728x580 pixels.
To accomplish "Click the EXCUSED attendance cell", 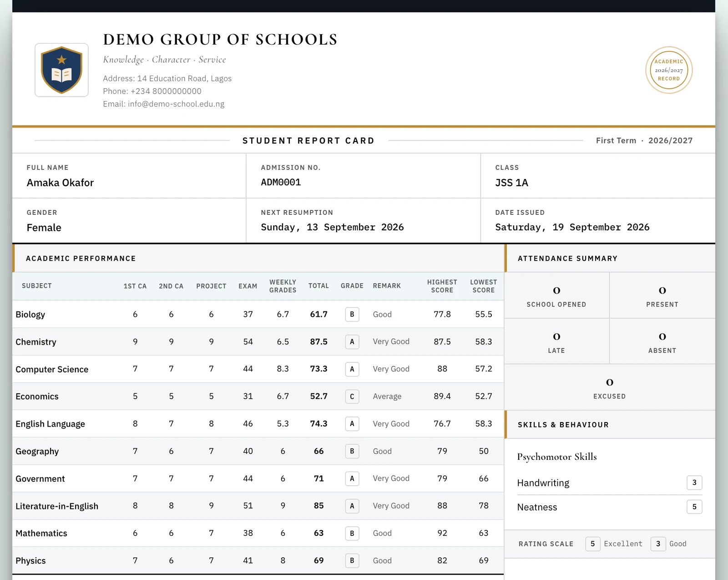I will [x=610, y=387].
